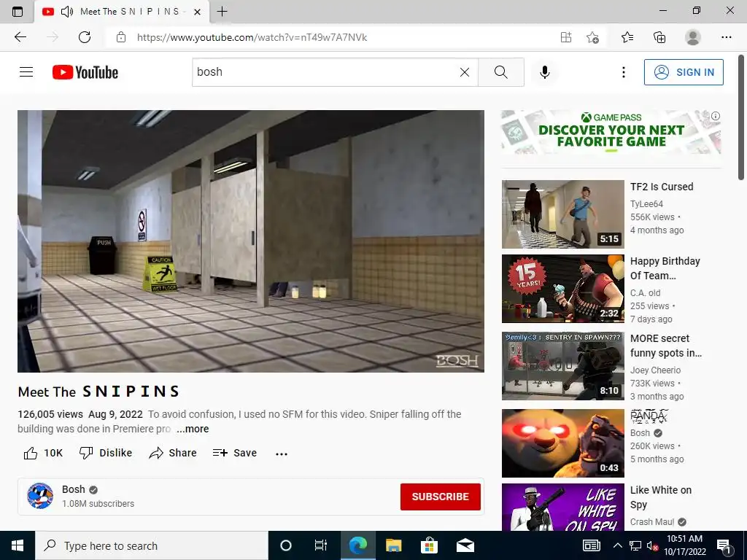
Task: Open browser profile avatar
Action: [693, 37]
